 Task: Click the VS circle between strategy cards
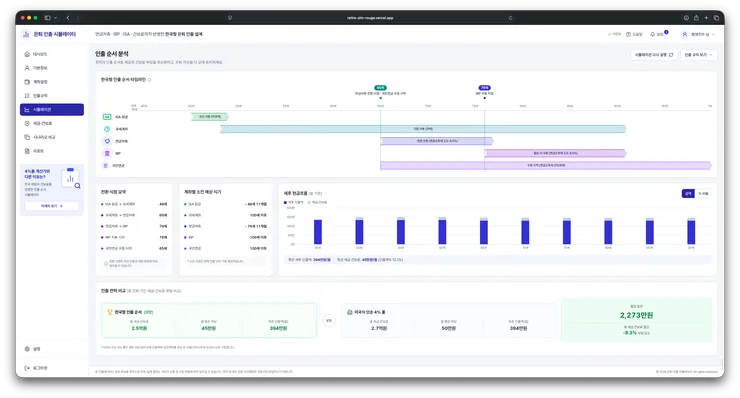(x=329, y=321)
